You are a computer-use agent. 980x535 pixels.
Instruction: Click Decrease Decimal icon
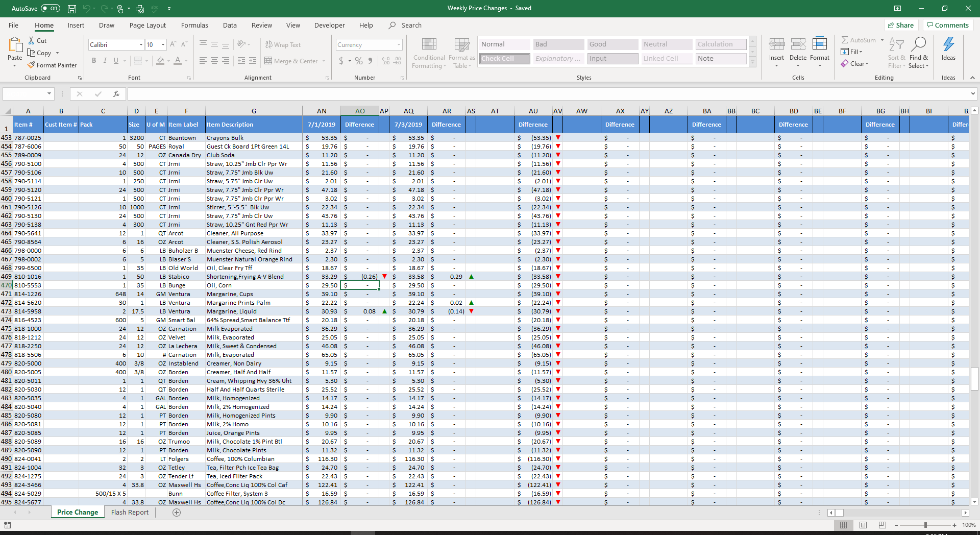[x=398, y=61]
